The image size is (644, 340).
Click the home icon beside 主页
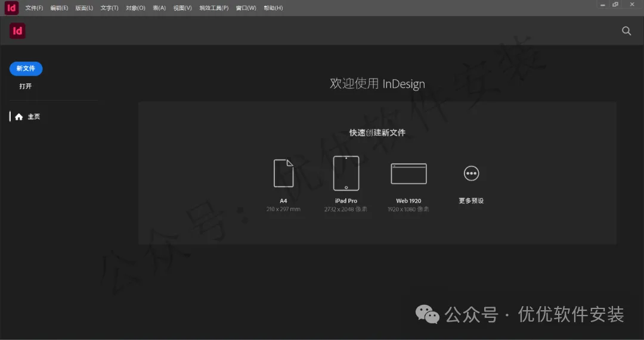(x=19, y=117)
